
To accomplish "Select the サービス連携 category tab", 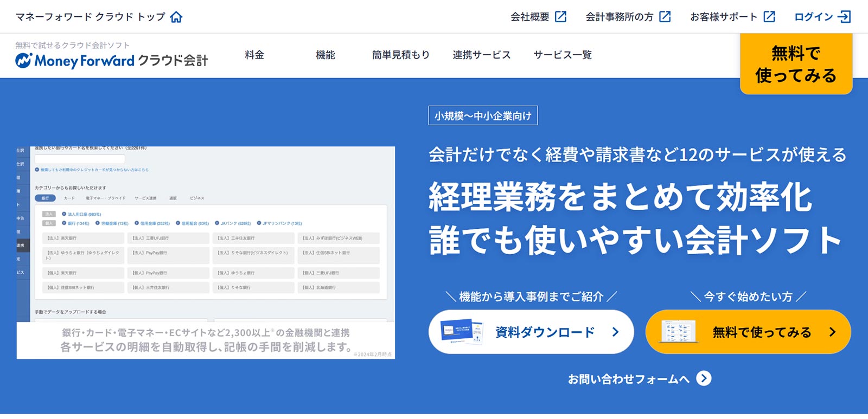I will (145, 198).
